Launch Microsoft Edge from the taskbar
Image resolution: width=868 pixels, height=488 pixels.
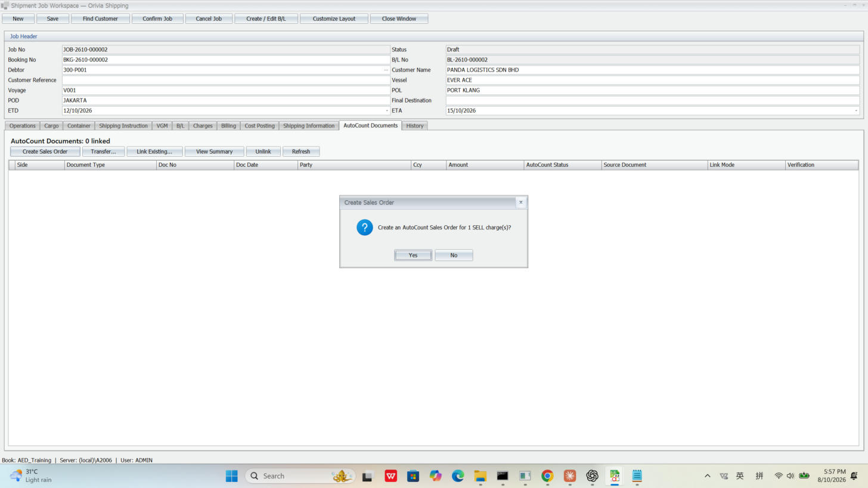(x=458, y=475)
